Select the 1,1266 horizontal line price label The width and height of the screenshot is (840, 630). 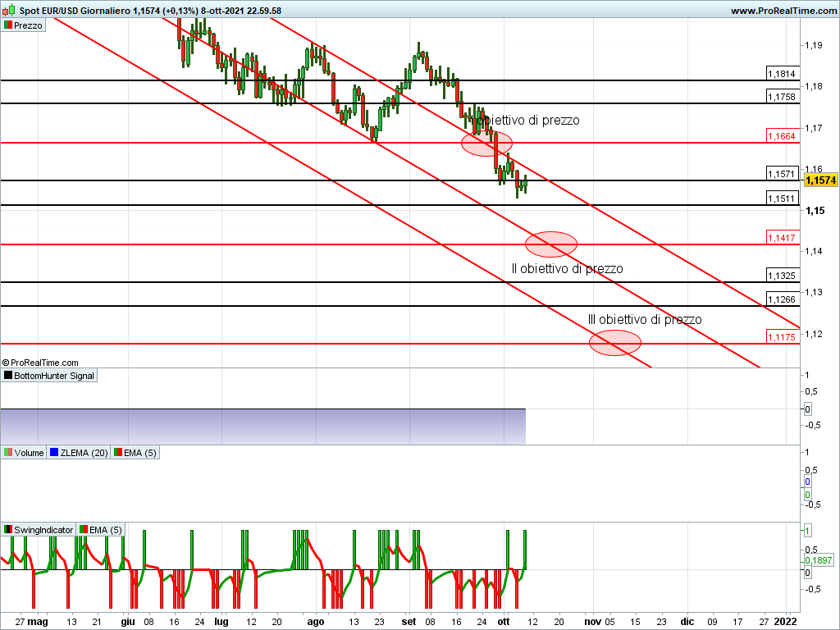pos(782,299)
